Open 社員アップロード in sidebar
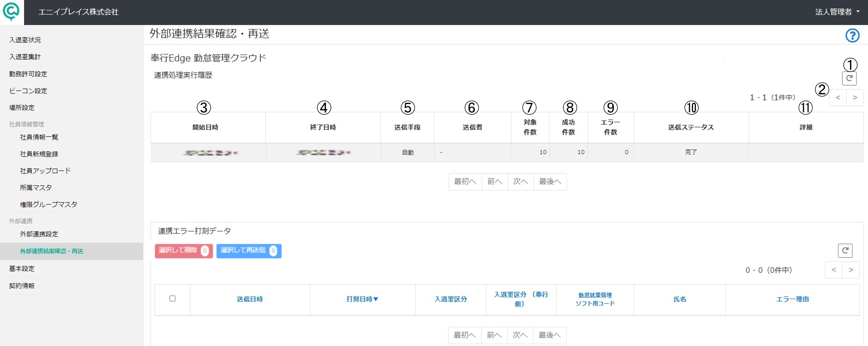 click(46, 171)
